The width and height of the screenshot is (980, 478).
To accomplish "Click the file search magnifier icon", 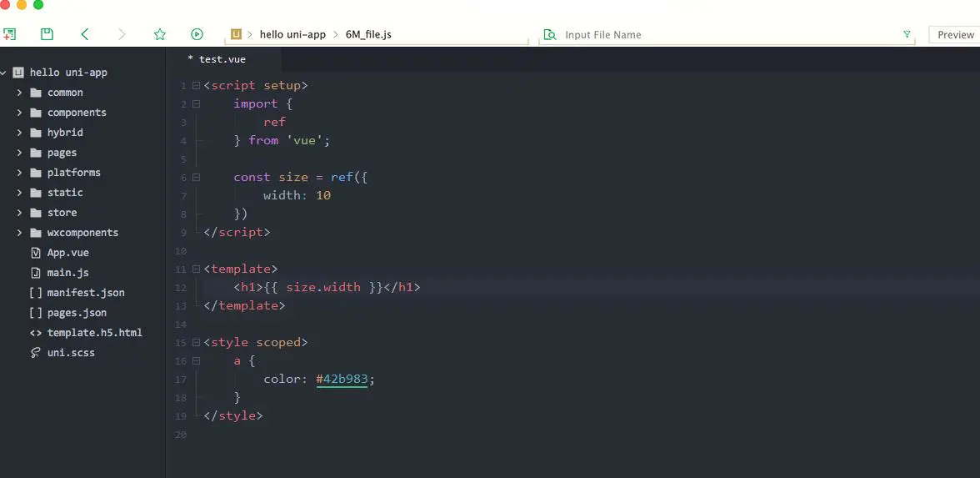I will (549, 34).
